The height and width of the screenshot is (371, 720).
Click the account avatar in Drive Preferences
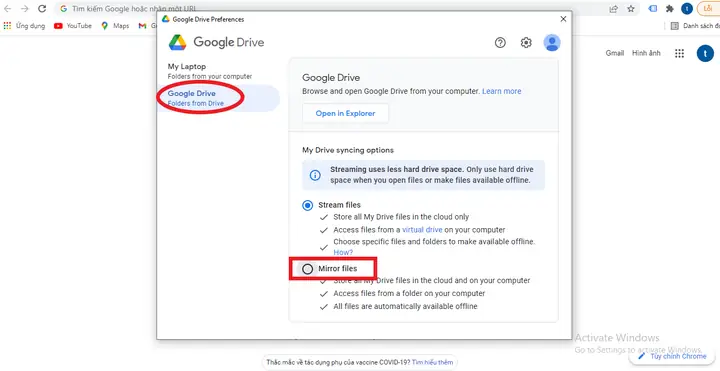(551, 43)
